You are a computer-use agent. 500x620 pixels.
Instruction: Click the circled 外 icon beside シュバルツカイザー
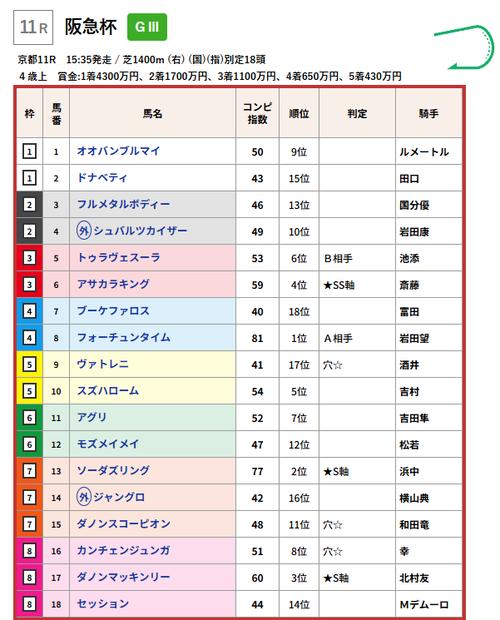click(x=84, y=231)
